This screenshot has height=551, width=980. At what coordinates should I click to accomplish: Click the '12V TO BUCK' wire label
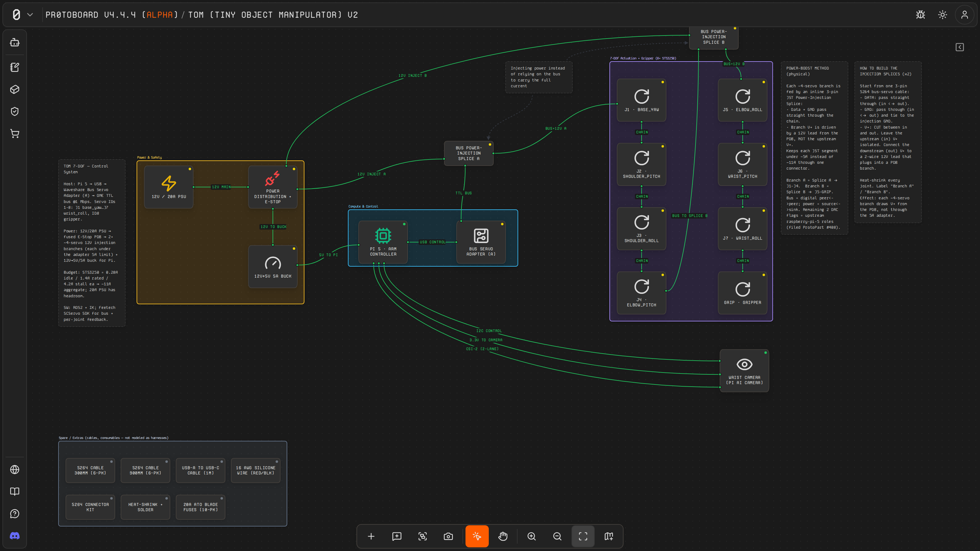coord(273,227)
